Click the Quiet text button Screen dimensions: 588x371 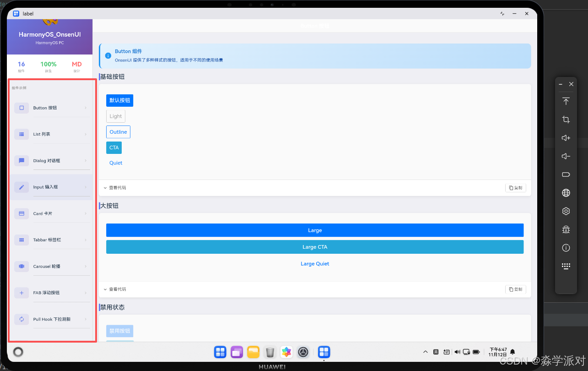click(x=116, y=163)
